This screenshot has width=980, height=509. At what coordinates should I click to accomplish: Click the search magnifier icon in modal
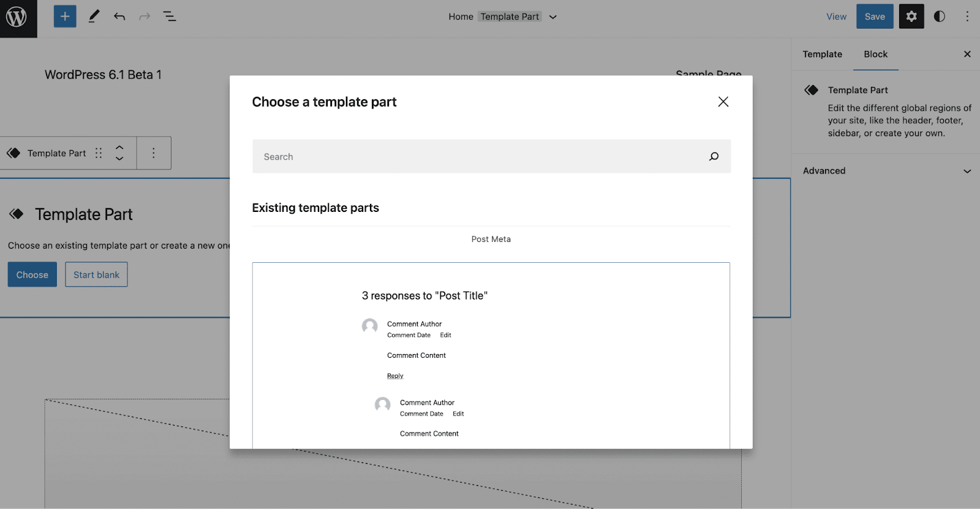coord(714,157)
